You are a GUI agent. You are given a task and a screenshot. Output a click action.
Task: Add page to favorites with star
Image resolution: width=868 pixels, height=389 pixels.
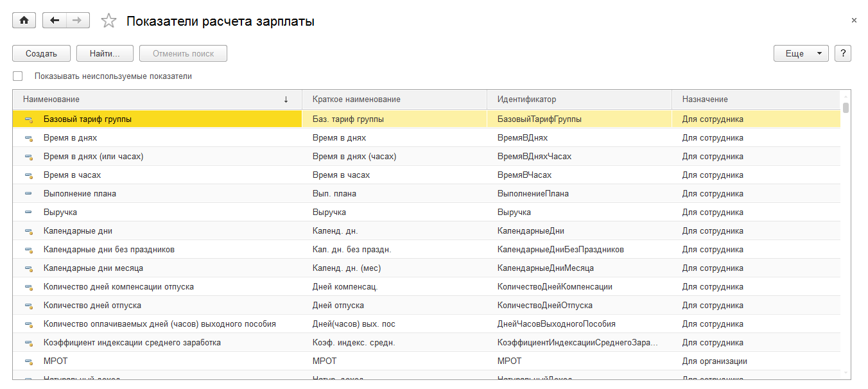pyautogui.click(x=109, y=21)
